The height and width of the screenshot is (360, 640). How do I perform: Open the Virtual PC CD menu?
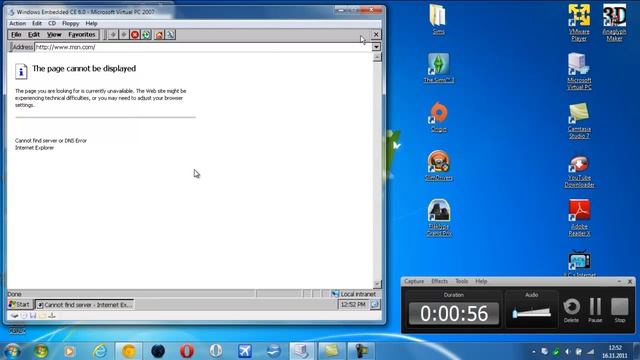pyautogui.click(x=52, y=24)
